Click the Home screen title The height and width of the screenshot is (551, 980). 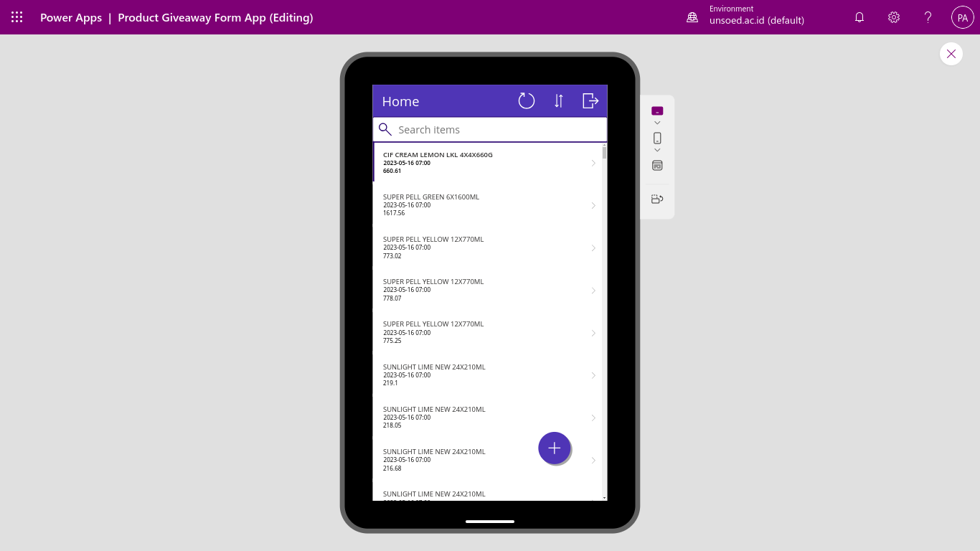tap(400, 101)
